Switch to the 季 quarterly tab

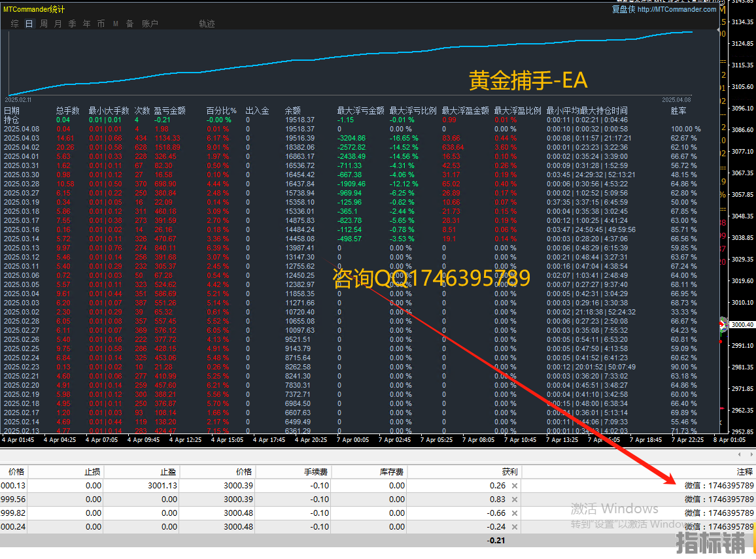click(73, 24)
